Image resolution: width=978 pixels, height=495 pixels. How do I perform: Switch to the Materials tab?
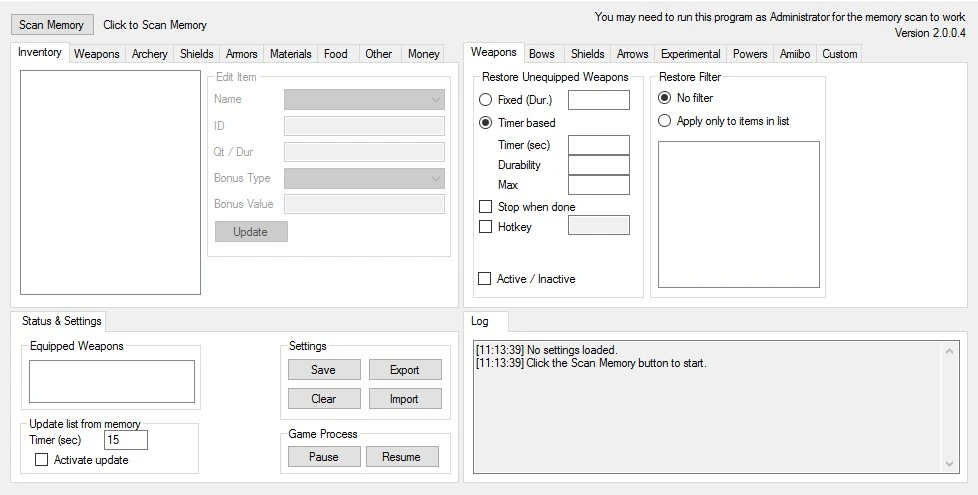tap(291, 54)
